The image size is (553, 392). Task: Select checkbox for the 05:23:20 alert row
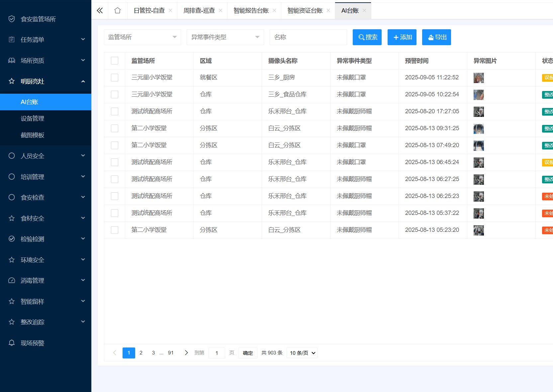pyautogui.click(x=115, y=230)
